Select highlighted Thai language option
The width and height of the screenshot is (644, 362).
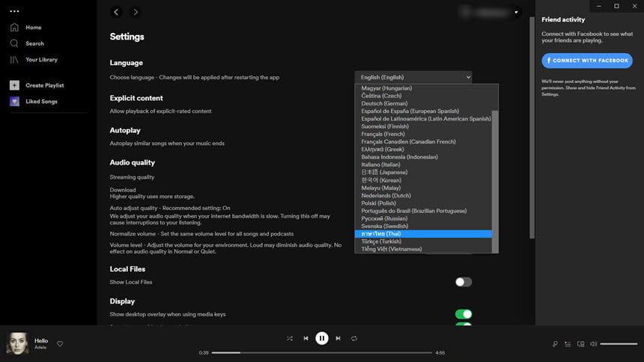click(x=423, y=234)
